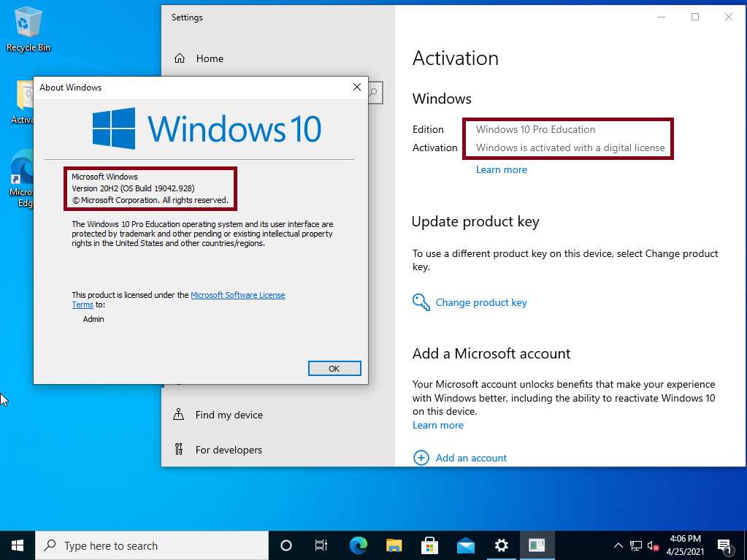Click the Windows 10 Pro Education edition text
The height and width of the screenshot is (560, 747).
pyautogui.click(x=535, y=129)
